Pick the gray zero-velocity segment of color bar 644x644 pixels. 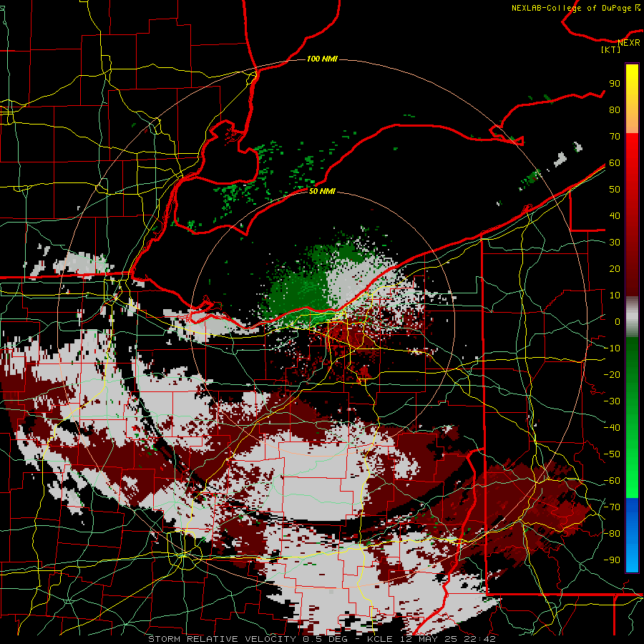pyautogui.click(x=632, y=317)
